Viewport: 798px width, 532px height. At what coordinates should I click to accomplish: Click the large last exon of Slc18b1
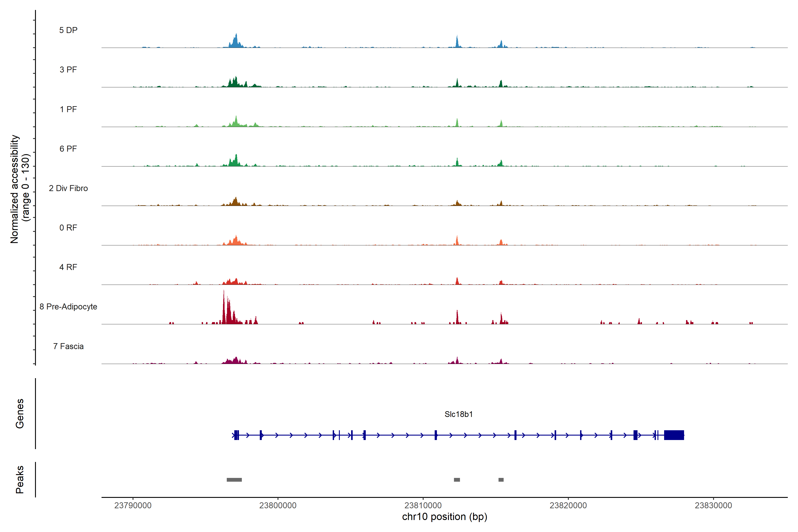pos(674,435)
